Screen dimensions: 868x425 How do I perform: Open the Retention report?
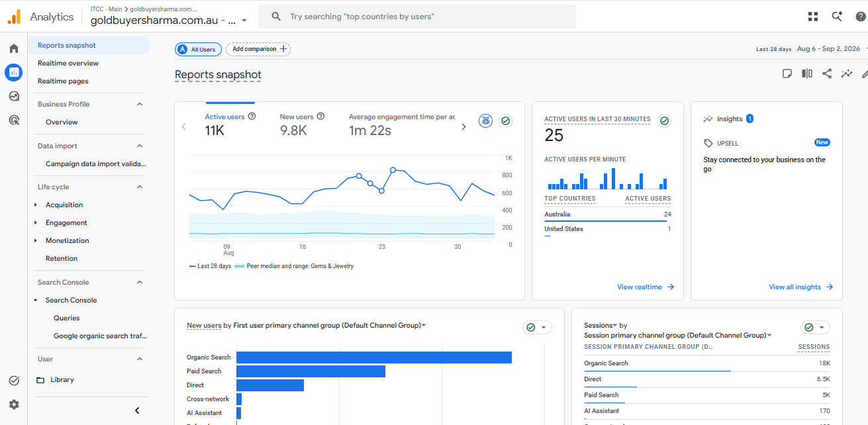[x=62, y=259]
